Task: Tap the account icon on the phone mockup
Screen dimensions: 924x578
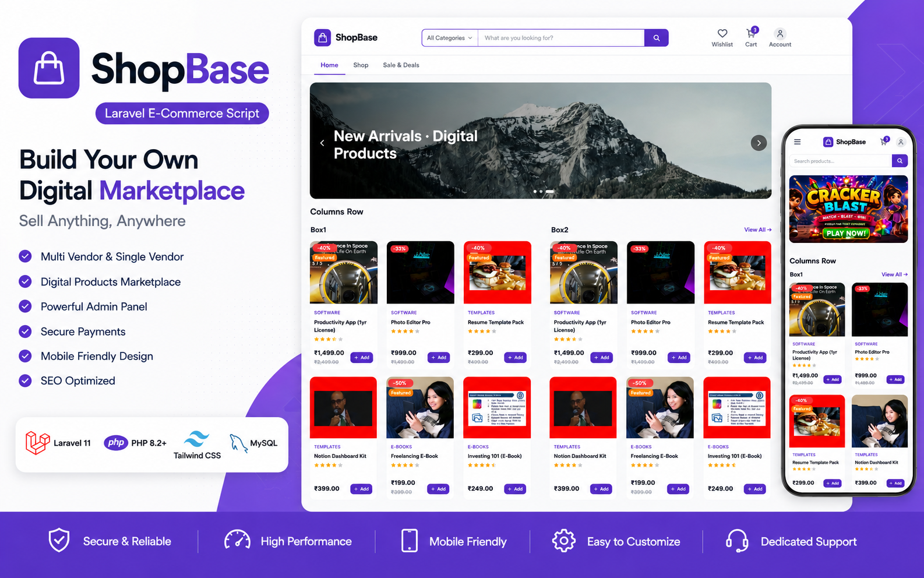Action: pos(901,142)
